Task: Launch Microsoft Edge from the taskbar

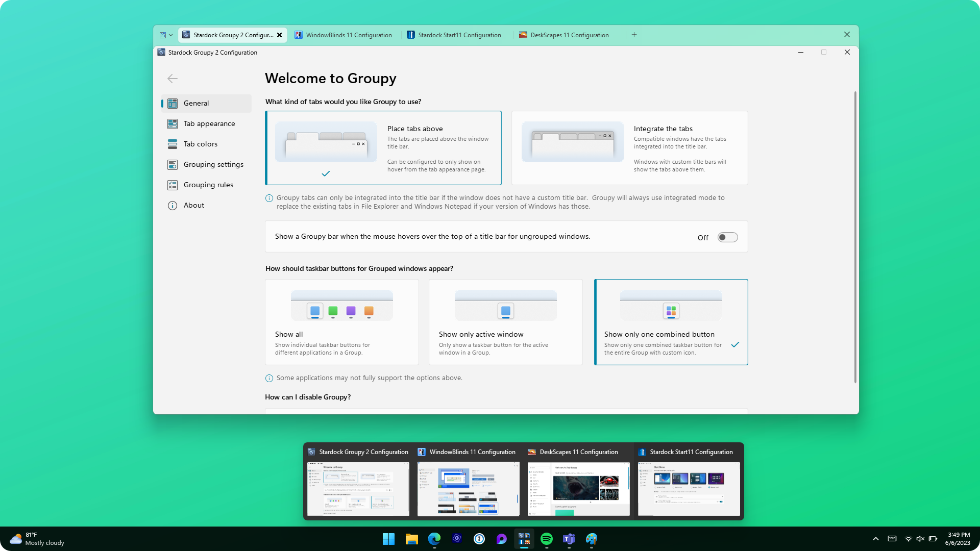Action: point(434,539)
